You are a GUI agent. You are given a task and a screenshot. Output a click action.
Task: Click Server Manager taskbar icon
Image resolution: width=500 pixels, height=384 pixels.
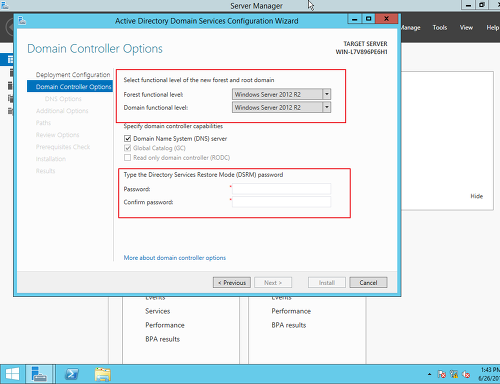(x=39, y=374)
